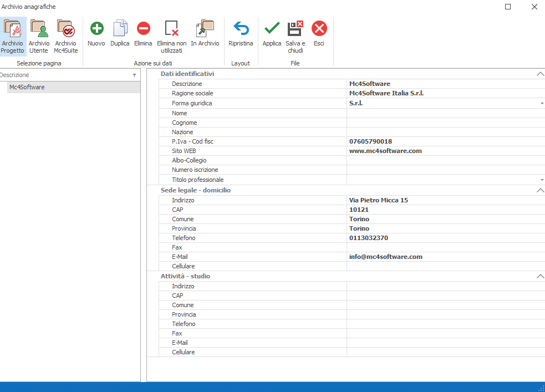
Task: Create a new record with Nuovo
Action: pos(96,33)
